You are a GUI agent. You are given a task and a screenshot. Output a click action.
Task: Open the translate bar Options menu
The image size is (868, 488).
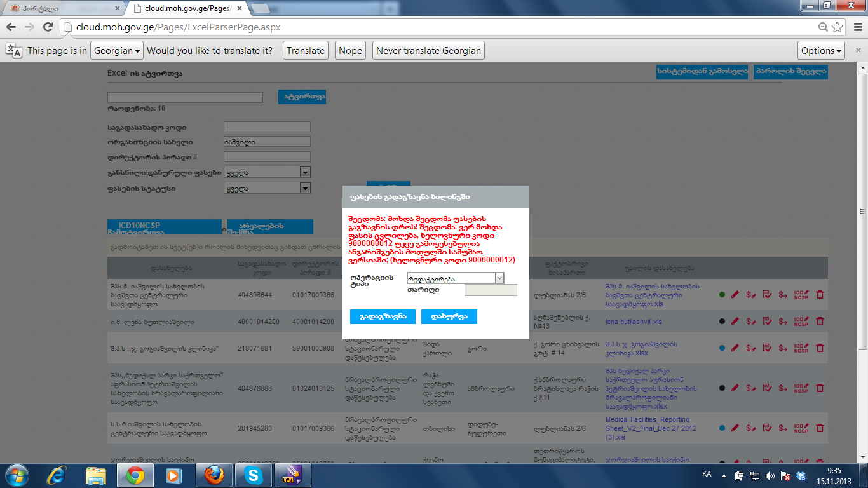821,51
